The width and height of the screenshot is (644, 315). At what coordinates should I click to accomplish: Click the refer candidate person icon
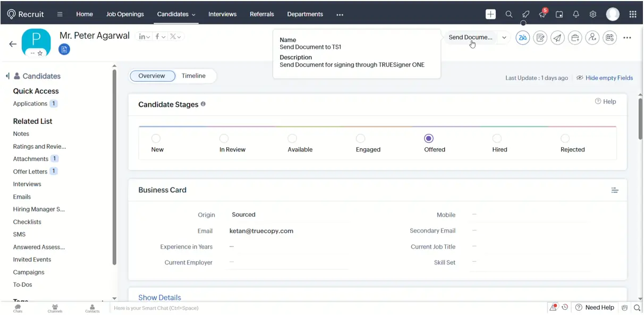592,38
